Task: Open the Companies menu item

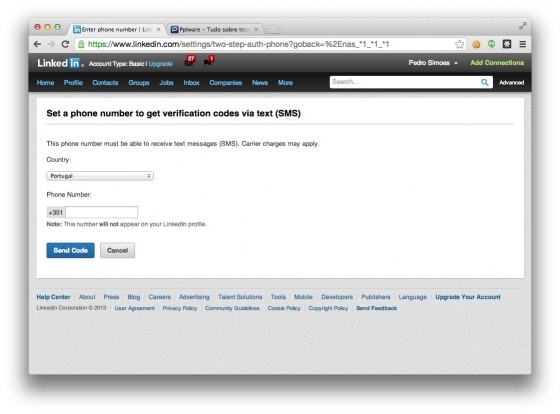Action: coord(226,83)
